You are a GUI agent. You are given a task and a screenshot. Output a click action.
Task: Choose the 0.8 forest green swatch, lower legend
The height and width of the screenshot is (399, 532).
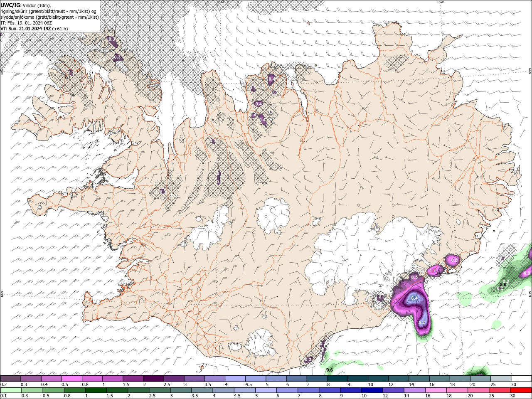point(74,390)
